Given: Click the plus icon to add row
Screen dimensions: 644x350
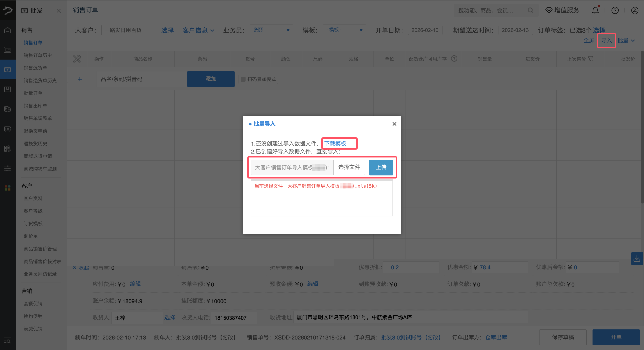Looking at the screenshot, I should tap(80, 79).
